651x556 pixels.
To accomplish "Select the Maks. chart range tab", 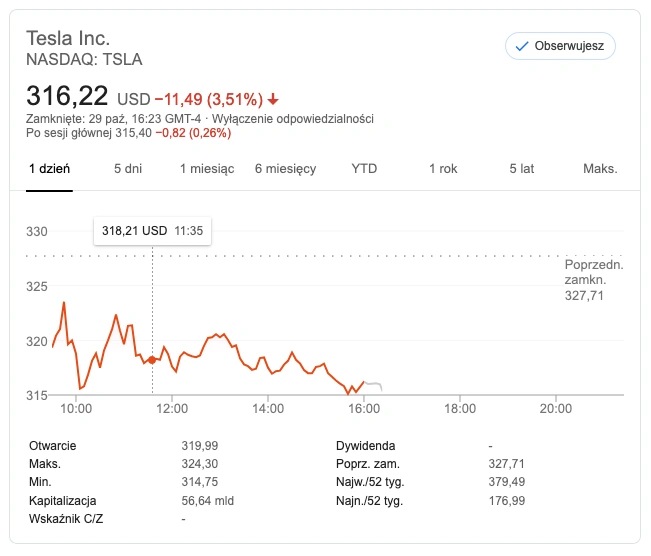I will click(600, 169).
